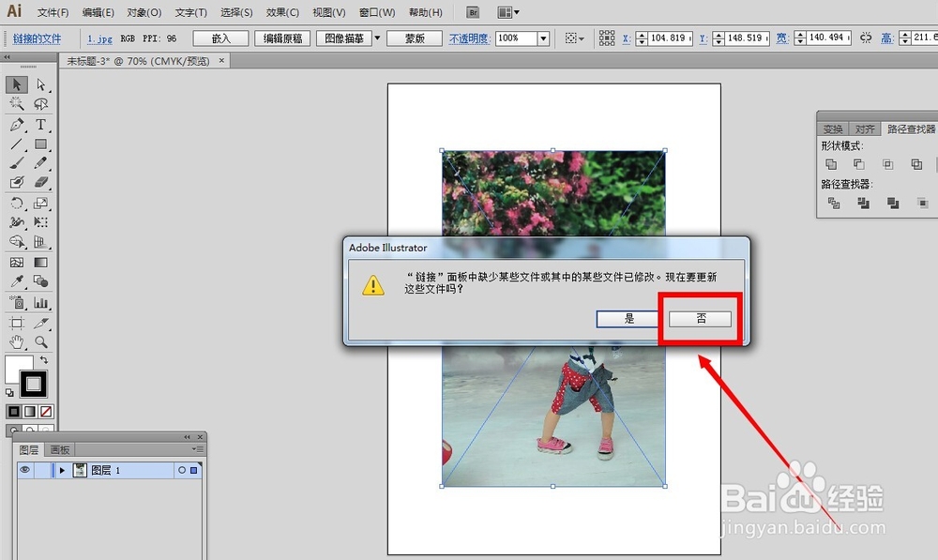Click X position stepper arrows

pyautogui.click(x=642, y=38)
